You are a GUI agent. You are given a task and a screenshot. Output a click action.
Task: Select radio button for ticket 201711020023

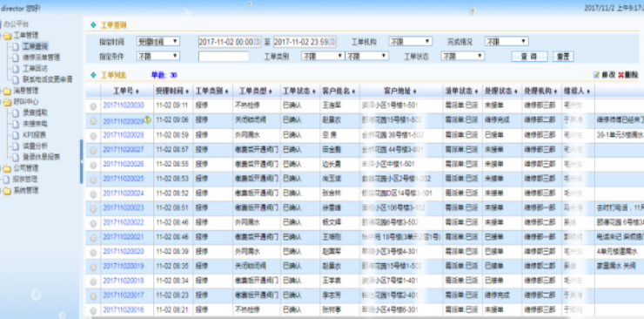(93, 209)
